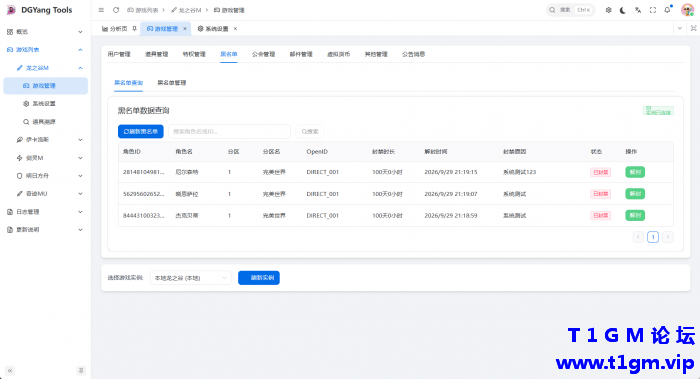
Task: Open notifications bell icon
Action: [x=668, y=10]
